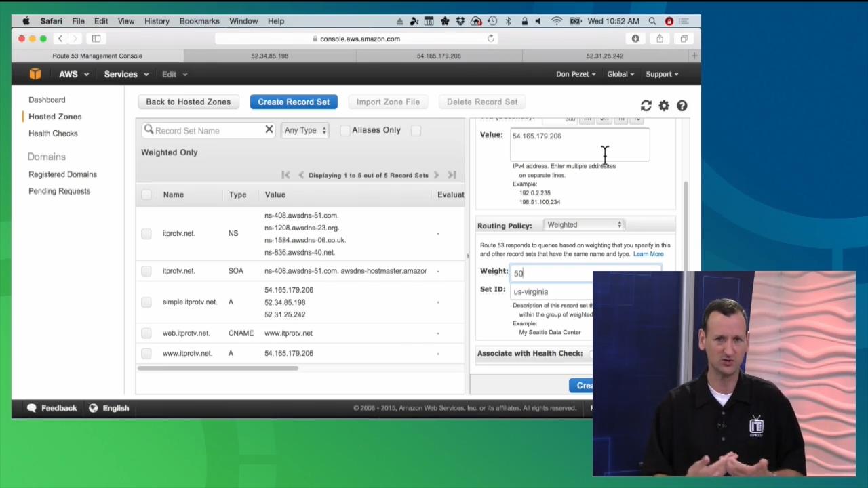The height and width of the screenshot is (488, 868).
Task: Toggle Safari sidebar
Action: click(x=96, y=39)
